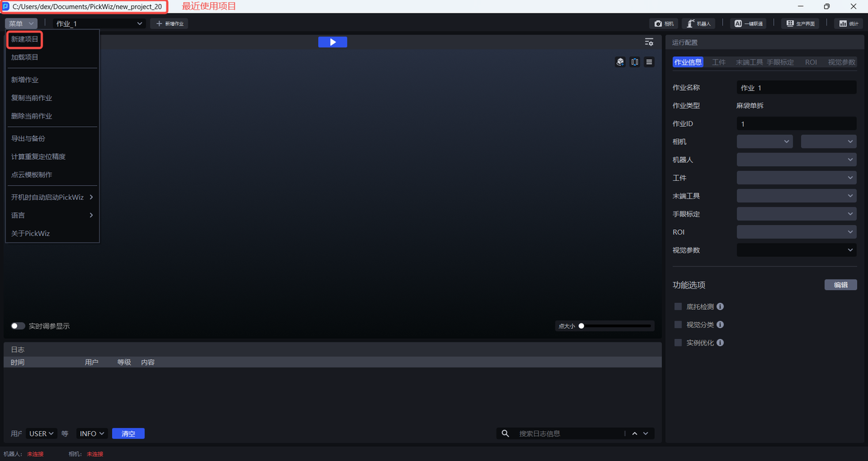The height and width of the screenshot is (461, 868).
Task: Switch to the 手眼标定 tab
Action: (x=780, y=62)
